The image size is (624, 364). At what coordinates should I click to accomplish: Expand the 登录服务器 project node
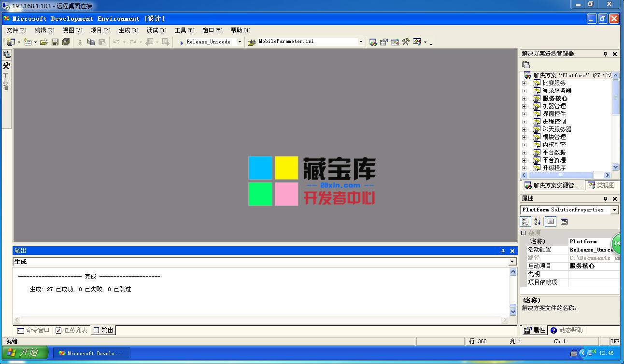(525, 91)
